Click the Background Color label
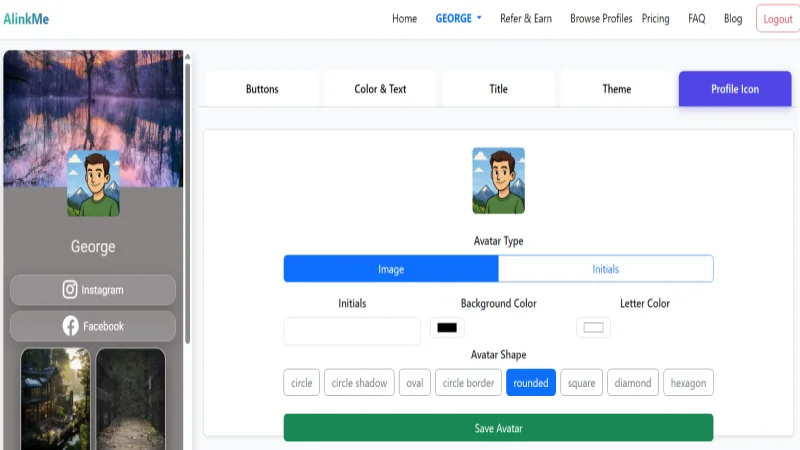The width and height of the screenshot is (800, 450). tap(498, 304)
